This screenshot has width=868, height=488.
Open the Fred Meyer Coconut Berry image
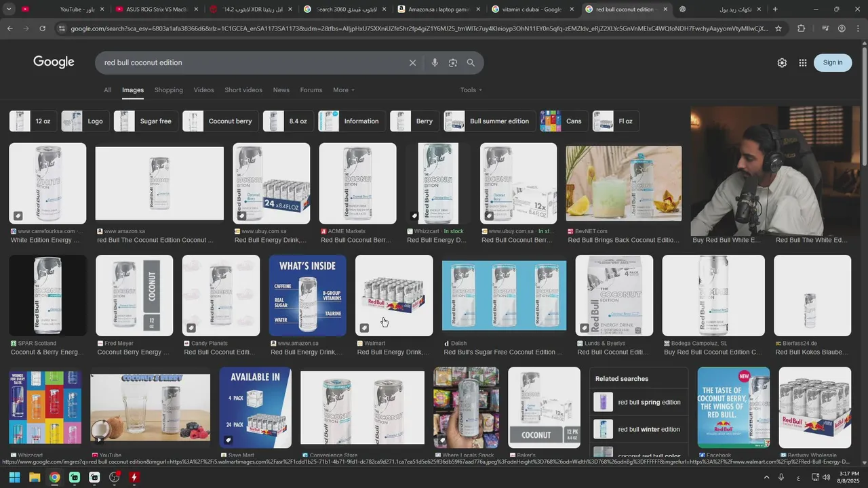pyautogui.click(x=134, y=296)
